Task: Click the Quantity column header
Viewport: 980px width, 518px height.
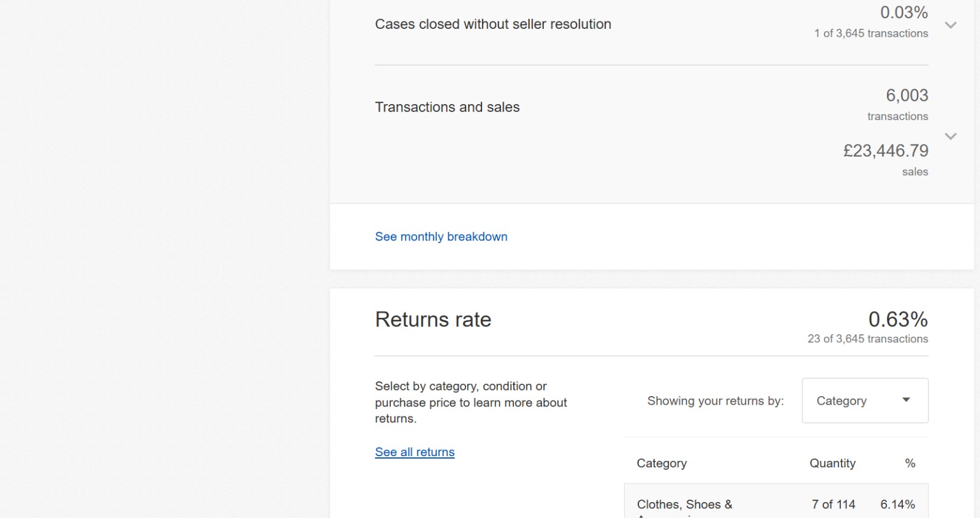Action: [x=832, y=463]
